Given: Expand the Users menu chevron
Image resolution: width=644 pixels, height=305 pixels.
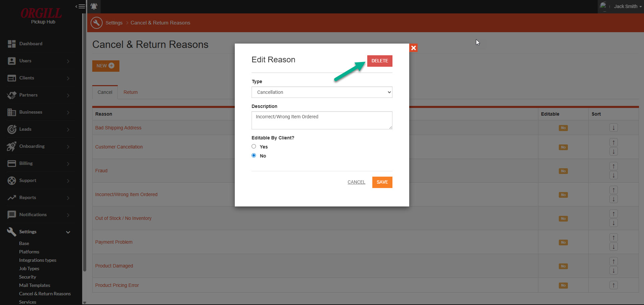Looking at the screenshot, I should 68,61.
